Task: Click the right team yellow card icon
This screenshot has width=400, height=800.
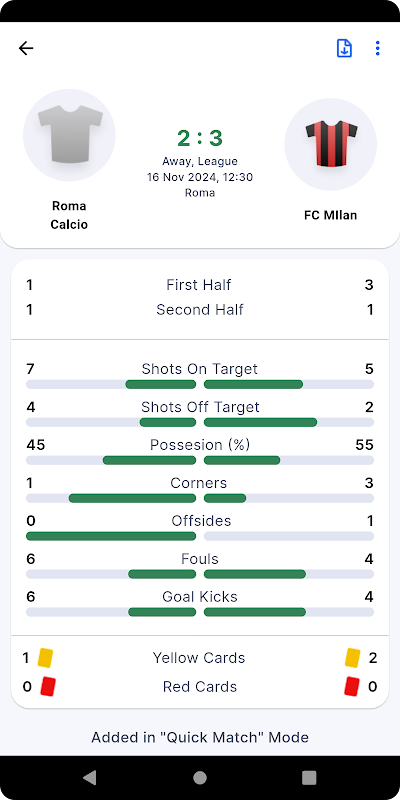Action: click(353, 658)
